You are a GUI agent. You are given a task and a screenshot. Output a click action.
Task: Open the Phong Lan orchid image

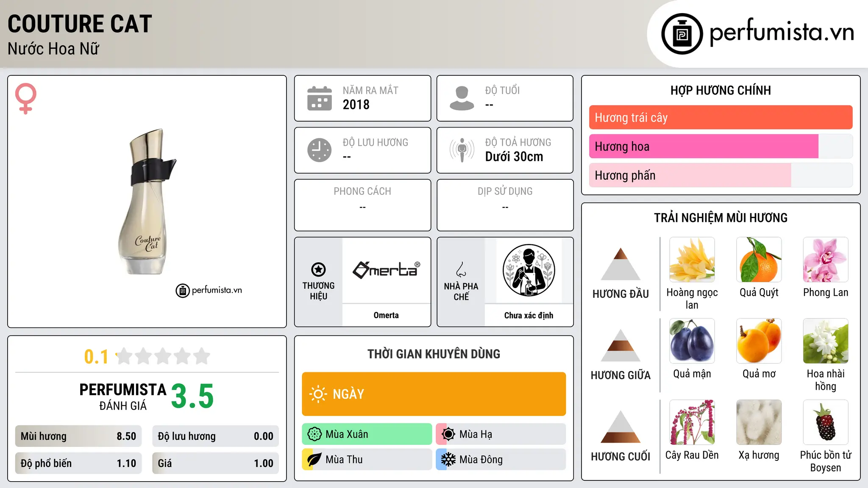[x=826, y=260]
